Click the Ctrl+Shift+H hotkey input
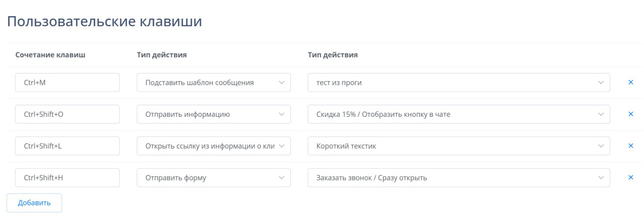The height and width of the screenshot is (219, 644). click(x=67, y=178)
